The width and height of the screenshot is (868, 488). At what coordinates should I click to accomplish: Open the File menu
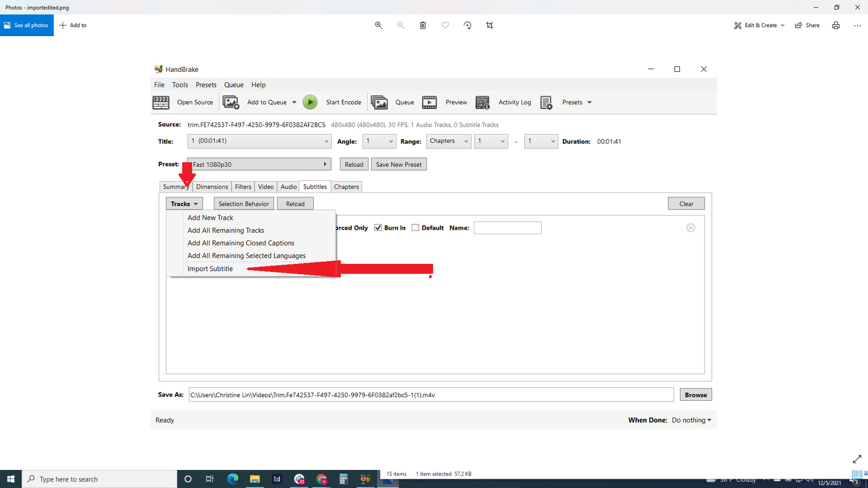point(159,85)
